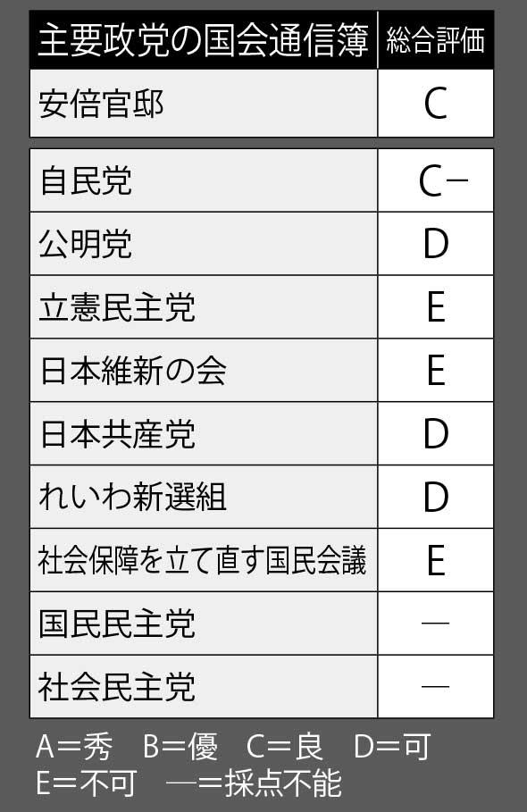
Task: Click the E grade for 日本維新の会
Action: [x=436, y=370]
